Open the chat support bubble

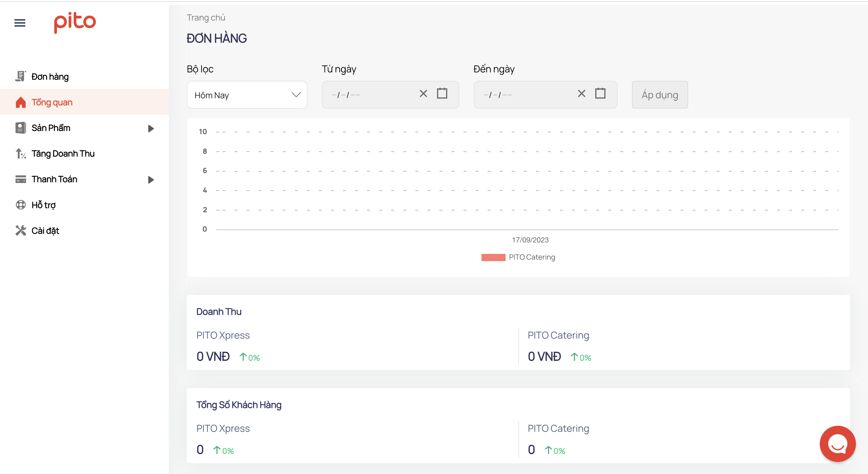pos(838,444)
